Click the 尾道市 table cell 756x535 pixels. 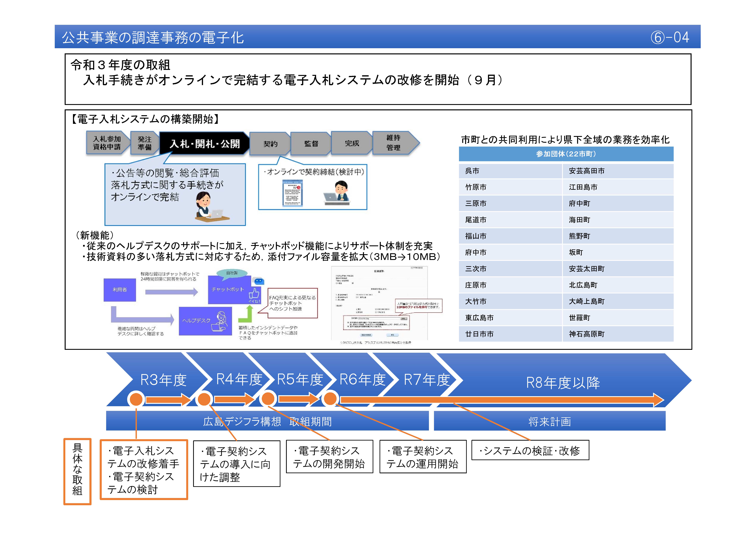tap(510, 220)
